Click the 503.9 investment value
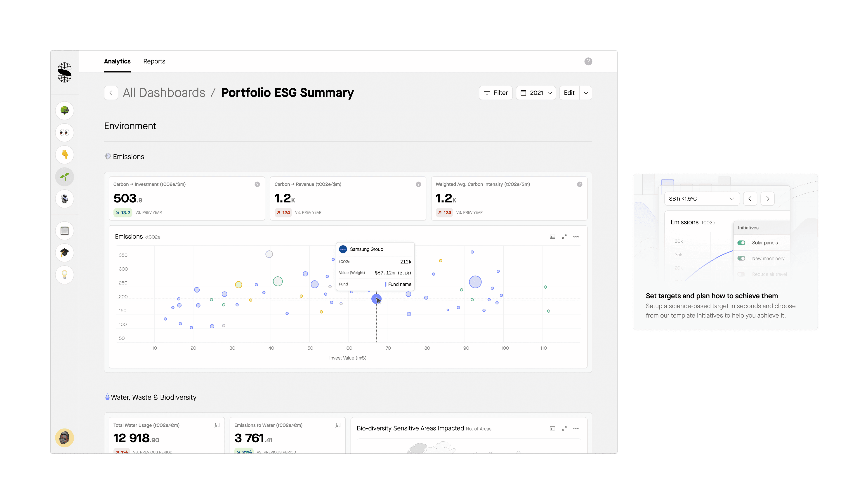Viewport: 868px width, 504px height. (128, 198)
